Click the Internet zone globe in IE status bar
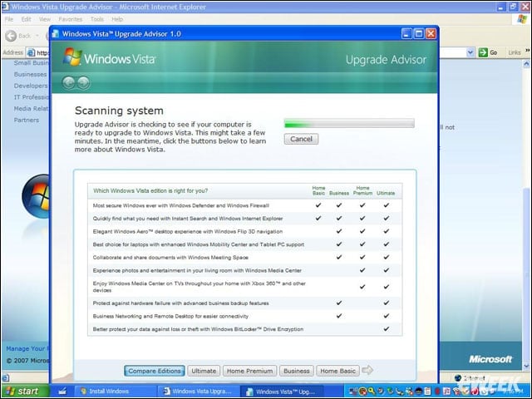This screenshot has height=399, width=532. click(x=458, y=378)
